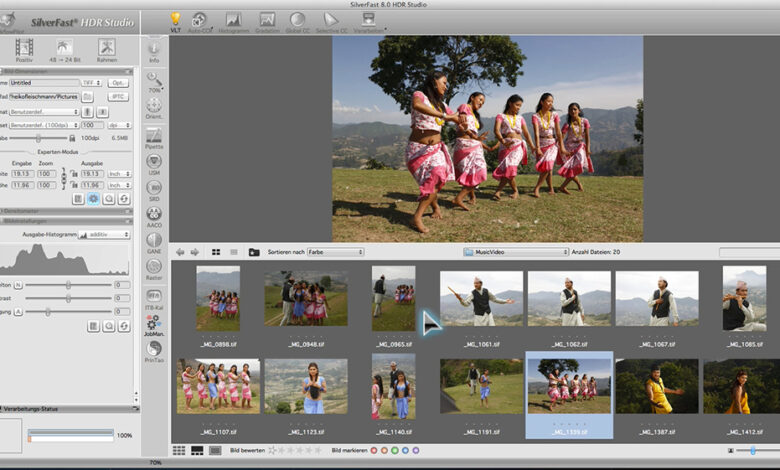Screen dimensions: 780x470
Task: Open the PrinTao tool
Action: (154, 350)
